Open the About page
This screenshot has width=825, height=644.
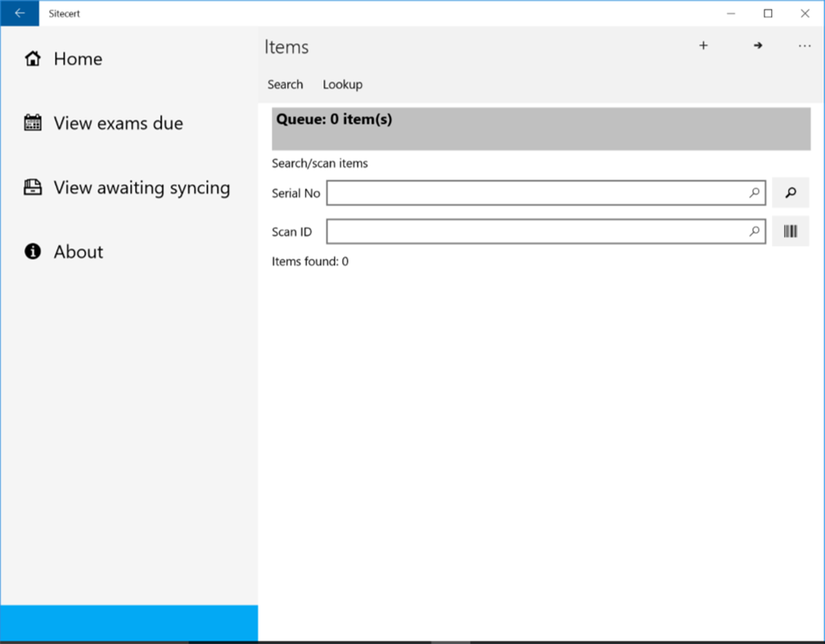pyautogui.click(x=78, y=251)
